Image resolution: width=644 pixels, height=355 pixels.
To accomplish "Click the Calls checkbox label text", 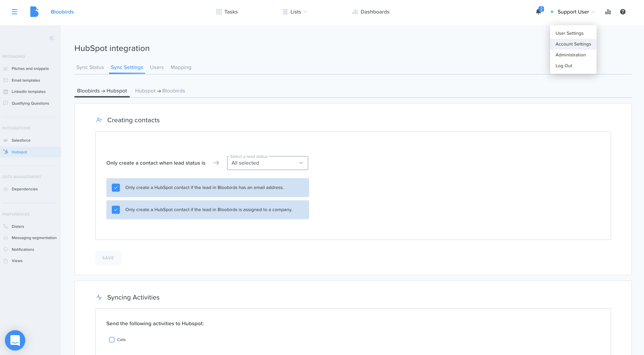I will click(121, 339).
